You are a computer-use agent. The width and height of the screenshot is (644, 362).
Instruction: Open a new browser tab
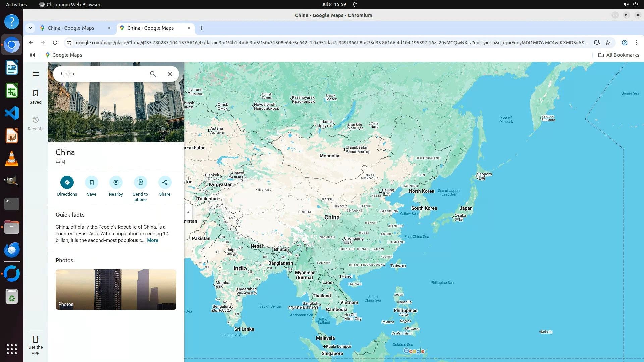point(201,28)
